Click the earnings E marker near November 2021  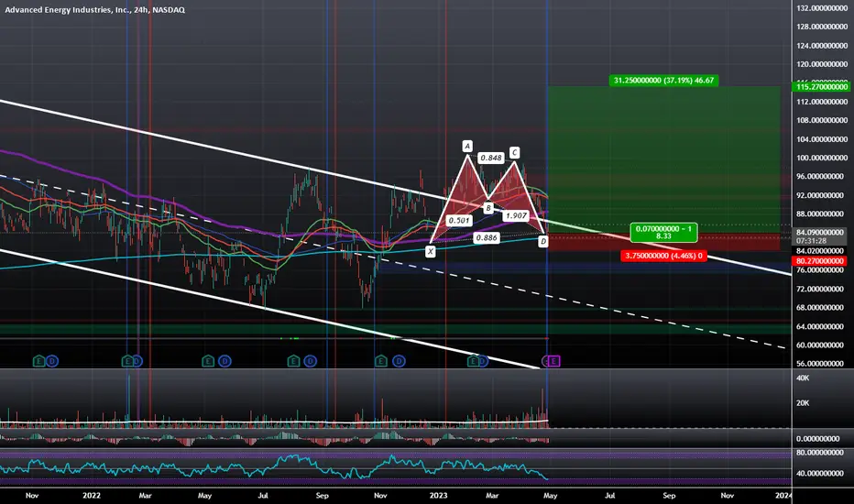(x=38, y=361)
